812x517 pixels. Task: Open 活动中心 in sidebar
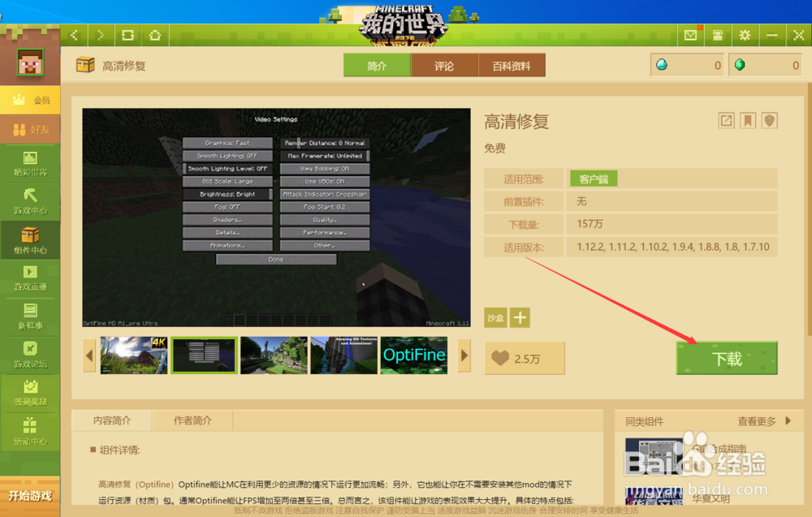30,432
